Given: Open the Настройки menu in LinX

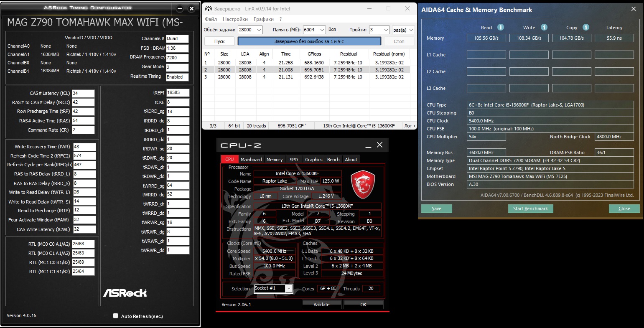Looking at the screenshot, I should [x=235, y=19].
